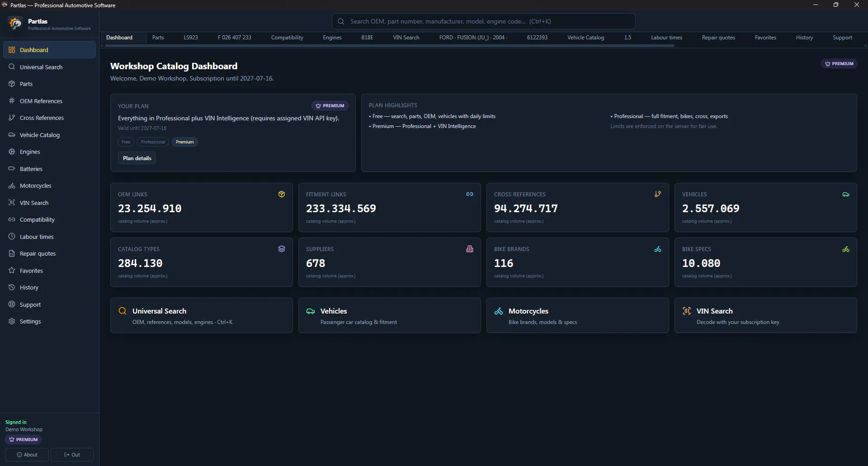Click the Fitment Links card chain icon

coord(470,194)
